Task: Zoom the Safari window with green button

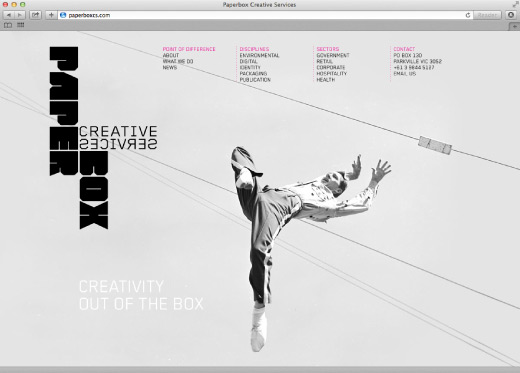Action: (22, 4)
